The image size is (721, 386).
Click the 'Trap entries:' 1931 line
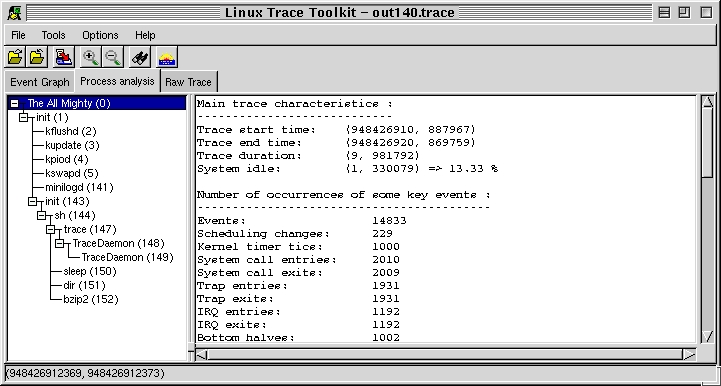(x=298, y=286)
